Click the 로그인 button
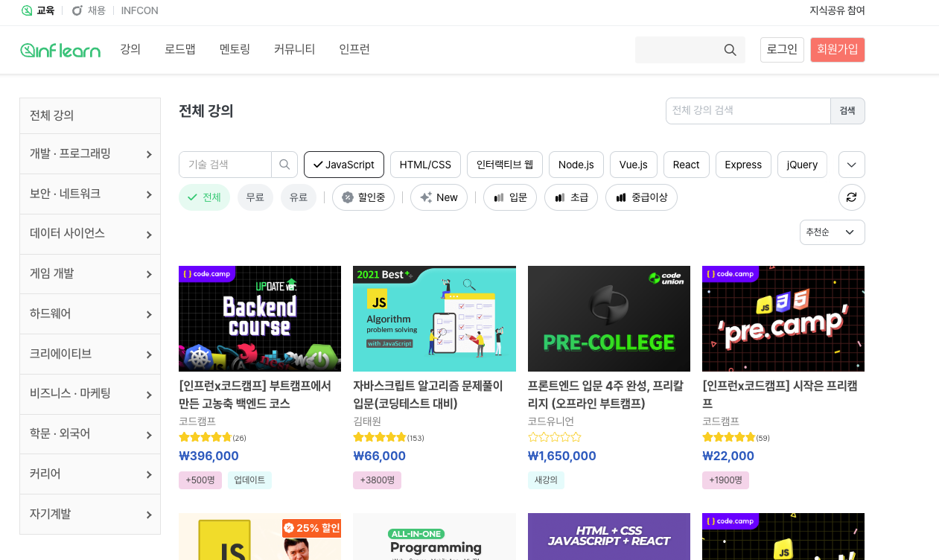The height and width of the screenshot is (560, 939). pyautogui.click(x=782, y=50)
